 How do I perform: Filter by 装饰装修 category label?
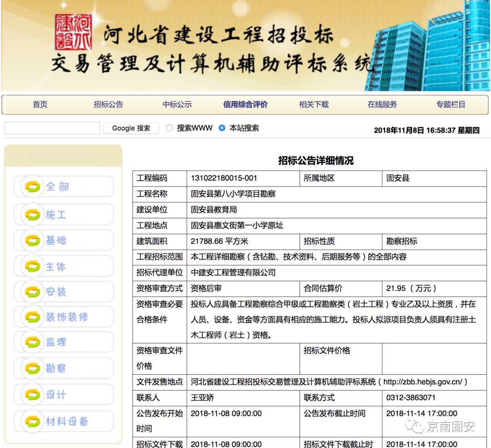(67, 317)
